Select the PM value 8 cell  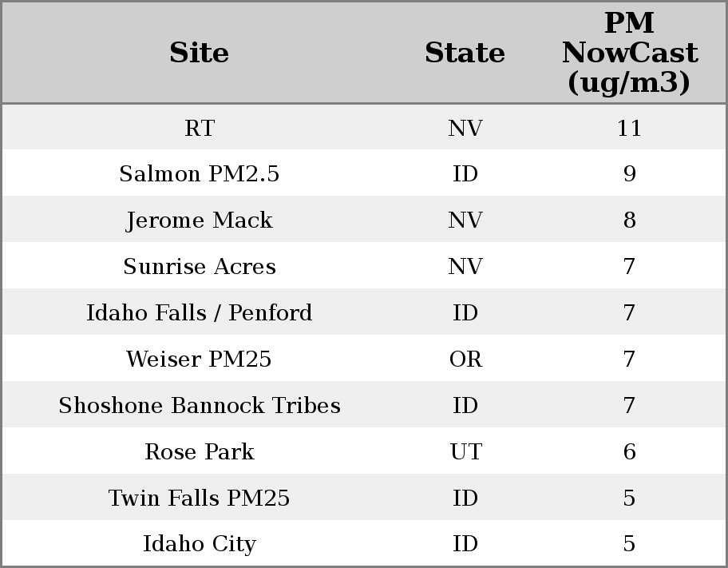(629, 220)
